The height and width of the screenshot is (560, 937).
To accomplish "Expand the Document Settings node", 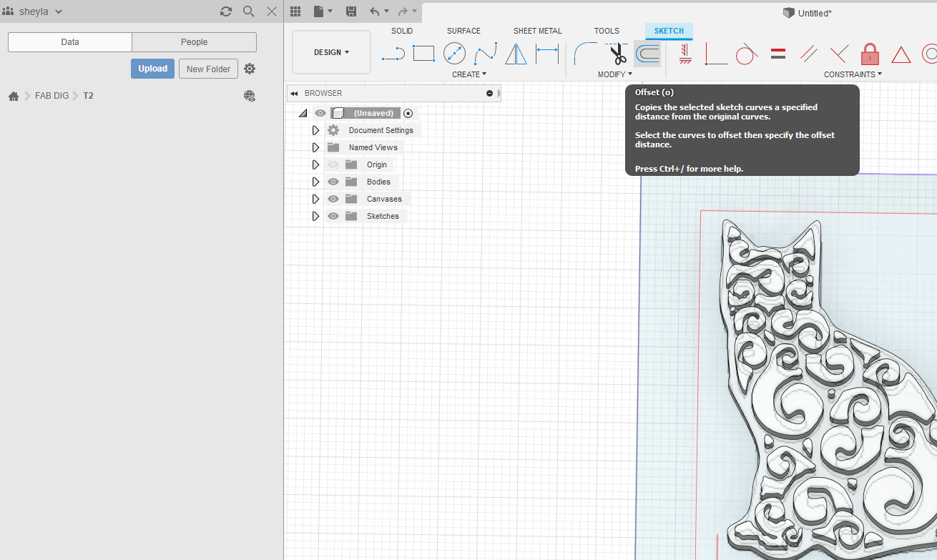I will [x=315, y=130].
